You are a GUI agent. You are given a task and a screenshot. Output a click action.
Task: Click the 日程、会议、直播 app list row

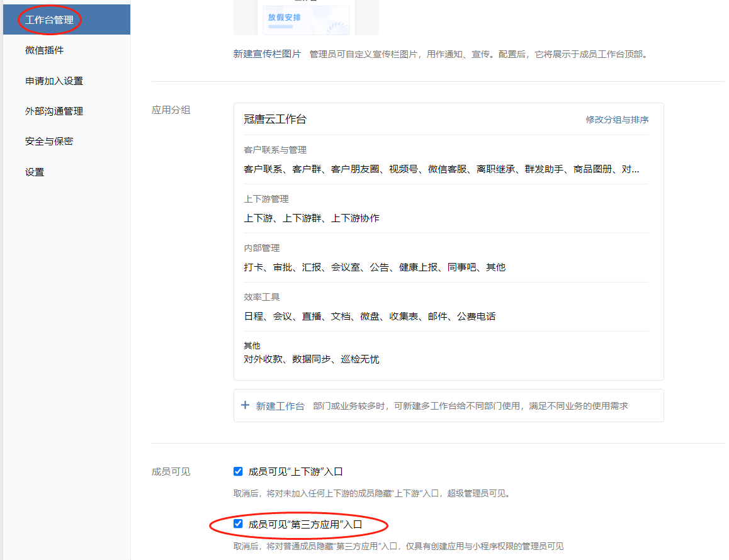[x=370, y=316]
